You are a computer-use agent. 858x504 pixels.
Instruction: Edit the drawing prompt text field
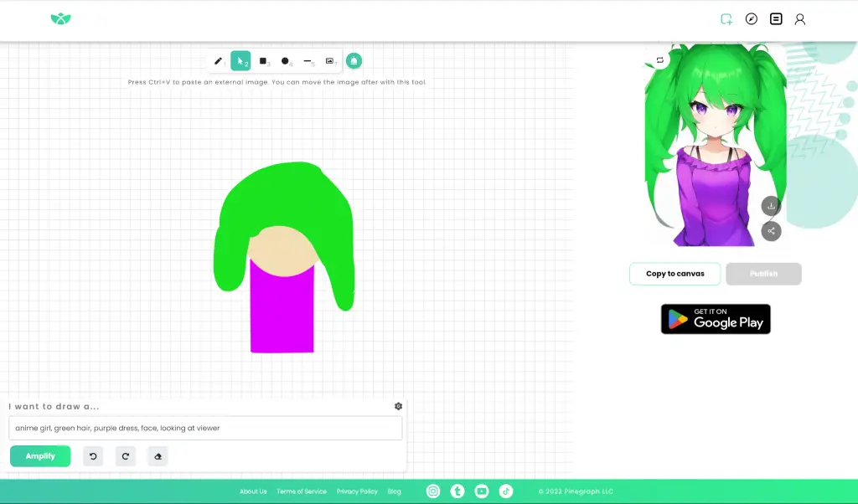tap(205, 428)
